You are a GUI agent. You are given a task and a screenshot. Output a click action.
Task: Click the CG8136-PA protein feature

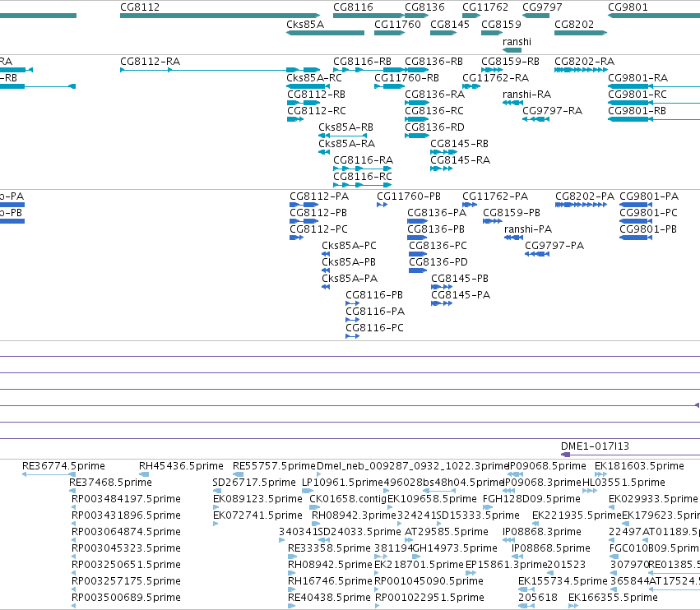(x=417, y=221)
